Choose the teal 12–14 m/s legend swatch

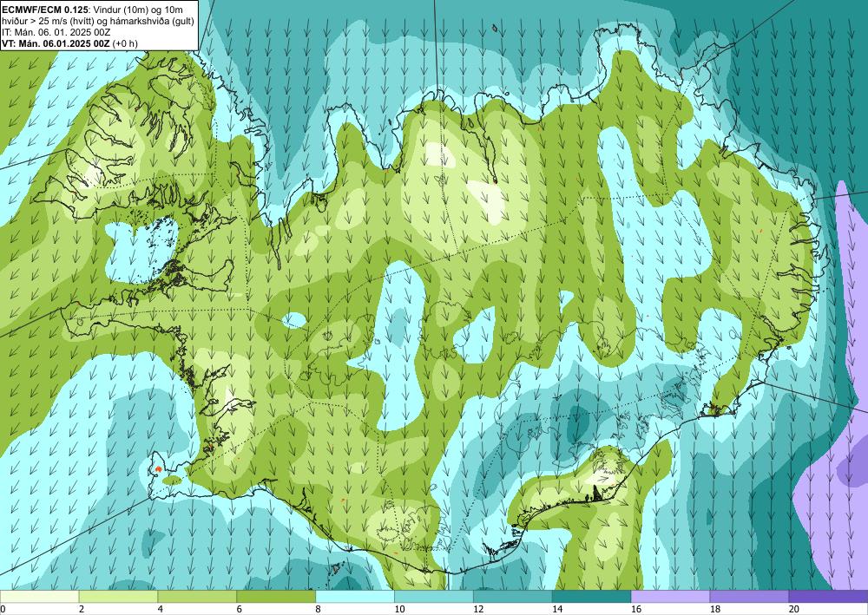[513, 596]
